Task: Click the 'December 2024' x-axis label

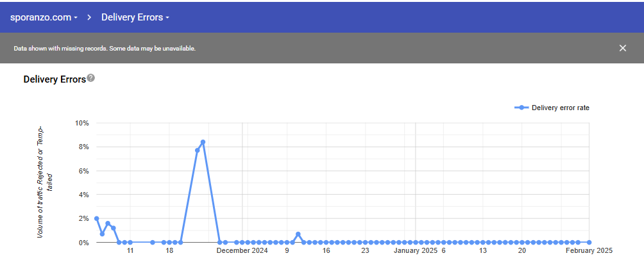Action: pos(242,252)
